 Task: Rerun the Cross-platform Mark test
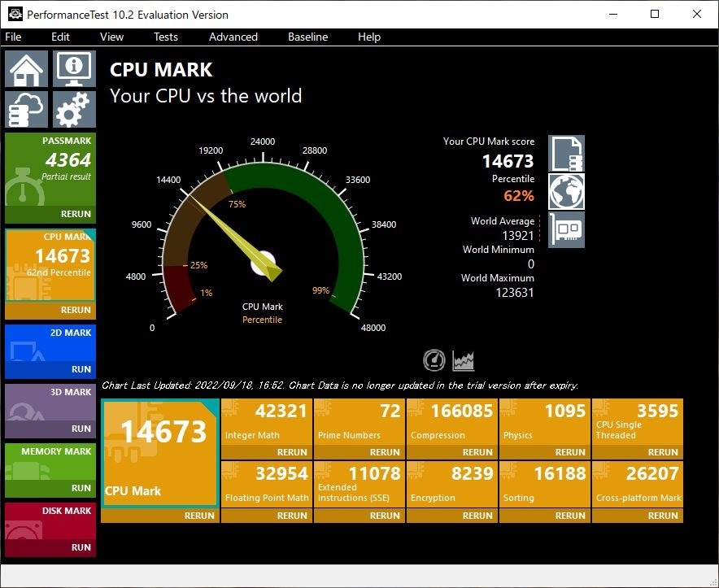pos(638,516)
